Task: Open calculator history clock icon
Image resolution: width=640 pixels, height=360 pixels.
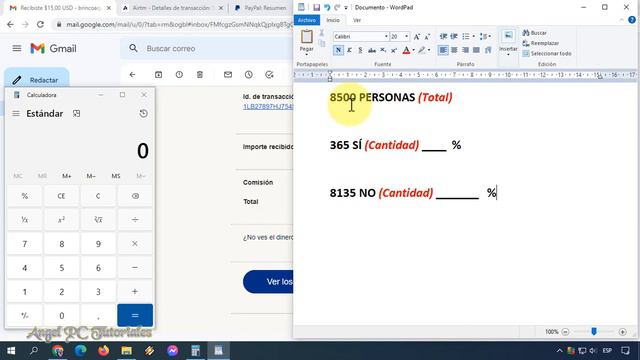Action: pyautogui.click(x=143, y=113)
